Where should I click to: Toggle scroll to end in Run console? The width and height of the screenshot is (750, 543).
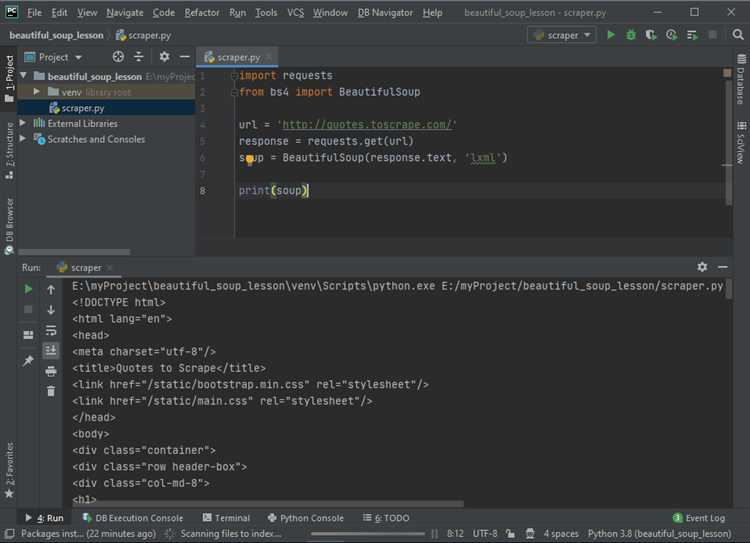(51, 351)
